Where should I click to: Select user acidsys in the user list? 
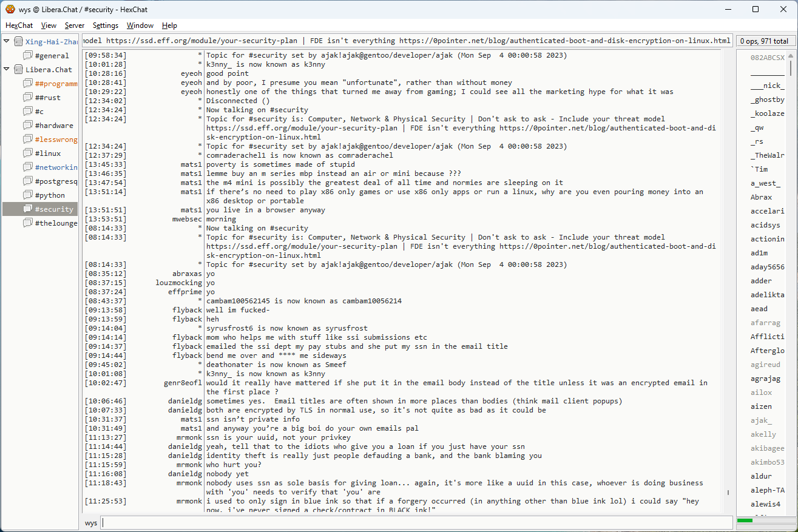[x=765, y=225]
